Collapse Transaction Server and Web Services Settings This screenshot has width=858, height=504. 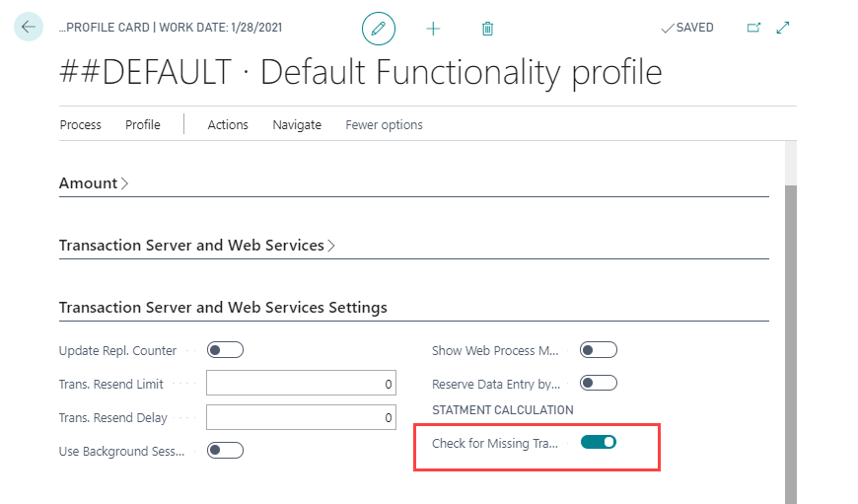click(223, 307)
